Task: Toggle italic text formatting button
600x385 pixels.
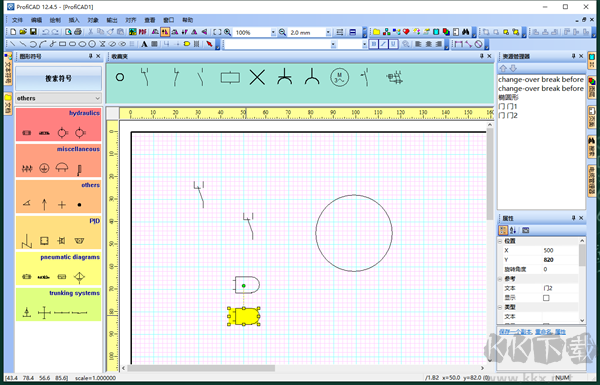Action: 383,44
